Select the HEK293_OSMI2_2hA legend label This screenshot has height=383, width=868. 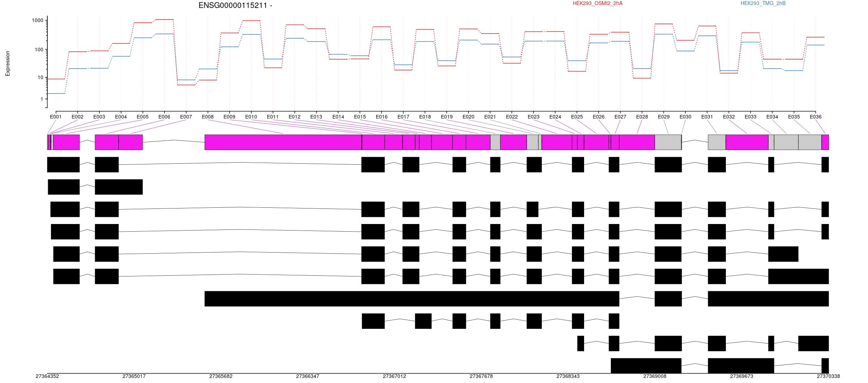coord(597,3)
